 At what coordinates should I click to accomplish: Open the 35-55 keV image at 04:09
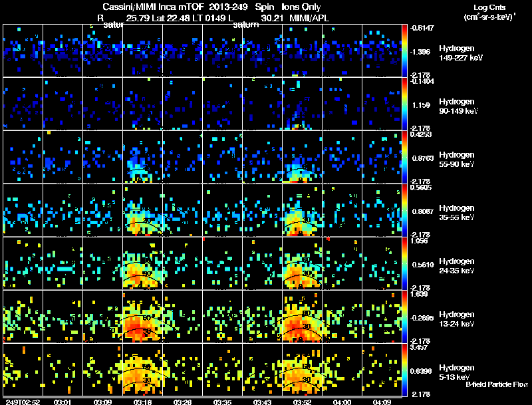pos(382,210)
